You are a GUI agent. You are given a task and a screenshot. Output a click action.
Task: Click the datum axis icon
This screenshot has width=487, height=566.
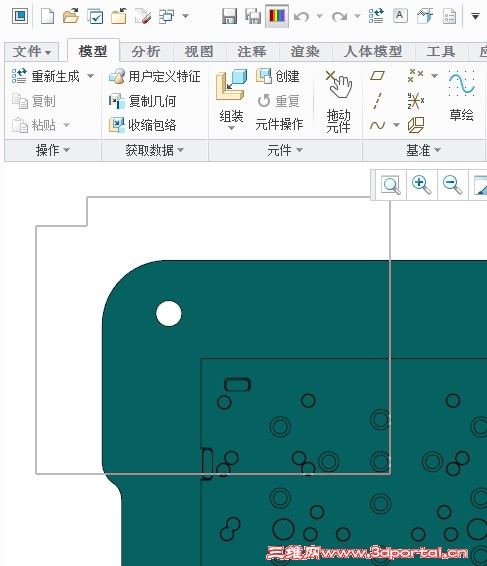click(377, 101)
